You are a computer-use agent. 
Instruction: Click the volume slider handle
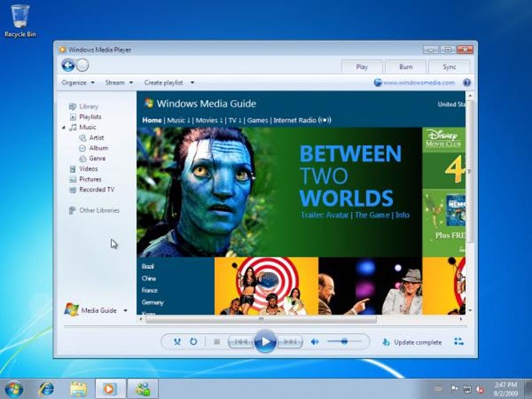[344, 341]
